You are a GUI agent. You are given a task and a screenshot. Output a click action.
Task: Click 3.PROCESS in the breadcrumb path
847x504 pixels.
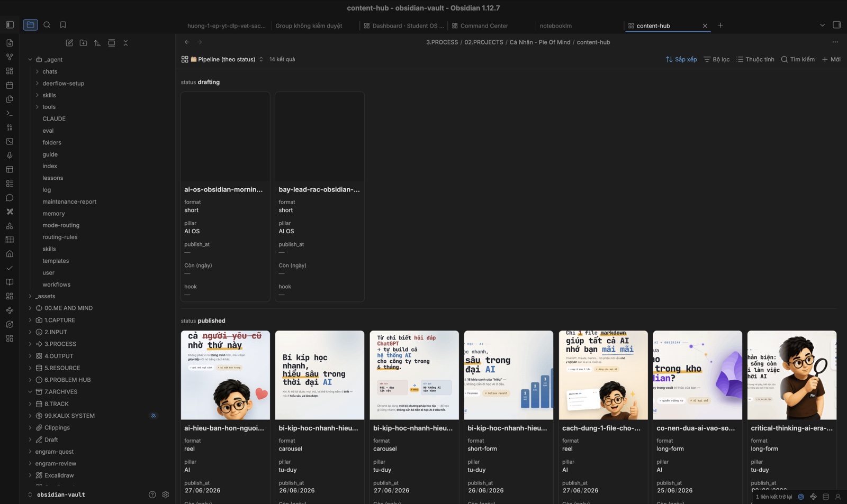442,42
